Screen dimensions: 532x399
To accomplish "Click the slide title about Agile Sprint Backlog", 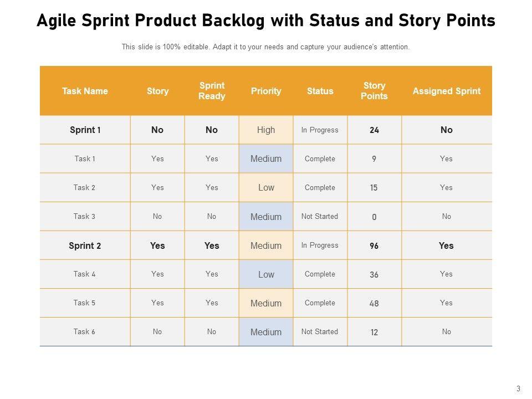I will (x=266, y=21).
